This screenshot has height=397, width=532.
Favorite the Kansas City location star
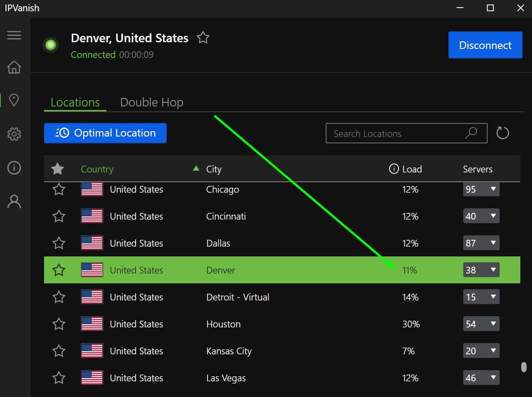pyautogui.click(x=59, y=351)
